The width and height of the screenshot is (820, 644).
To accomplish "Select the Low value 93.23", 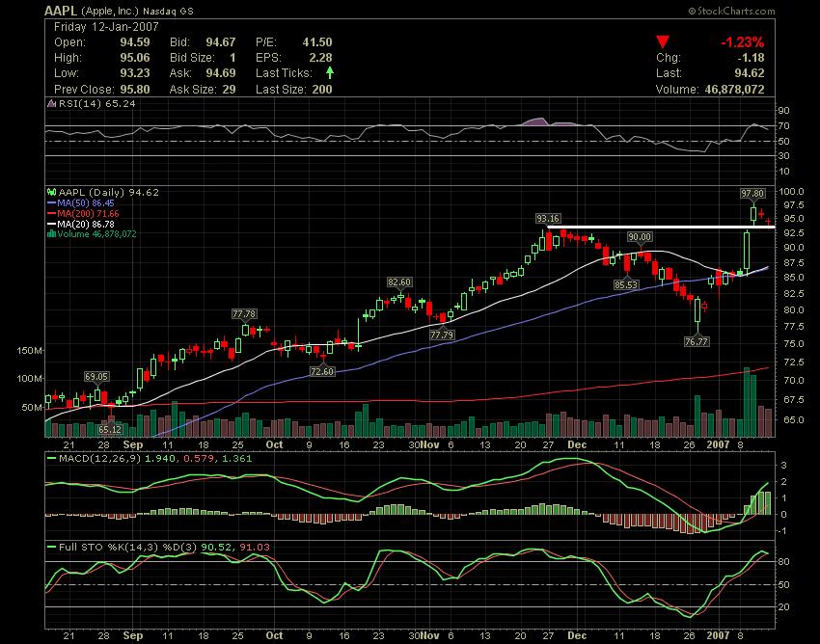I will point(135,73).
